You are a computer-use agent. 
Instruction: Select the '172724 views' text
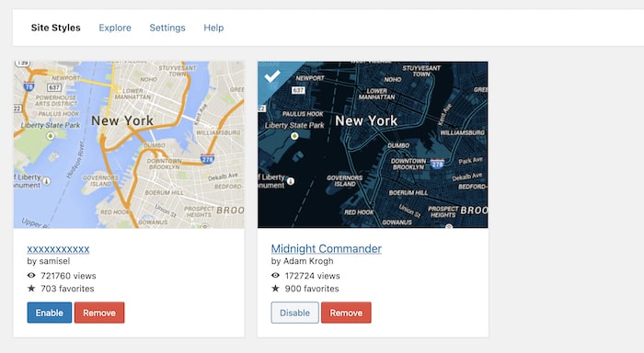[x=313, y=276]
